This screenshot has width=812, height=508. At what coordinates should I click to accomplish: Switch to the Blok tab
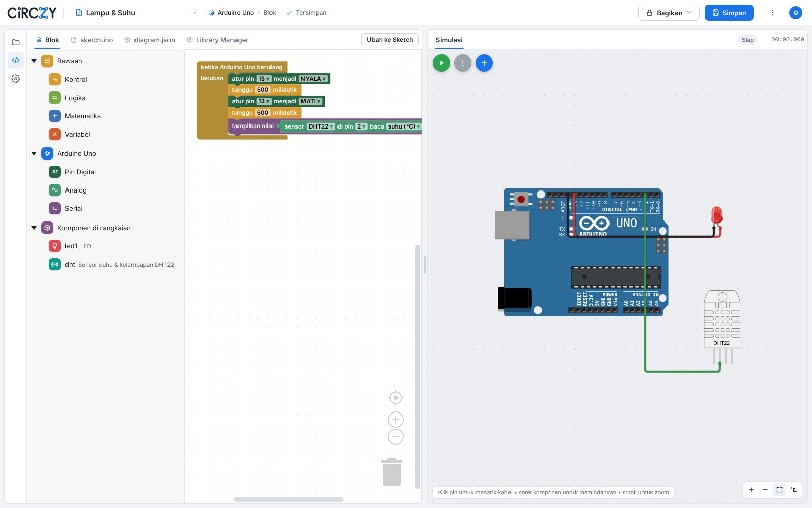(x=47, y=40)
